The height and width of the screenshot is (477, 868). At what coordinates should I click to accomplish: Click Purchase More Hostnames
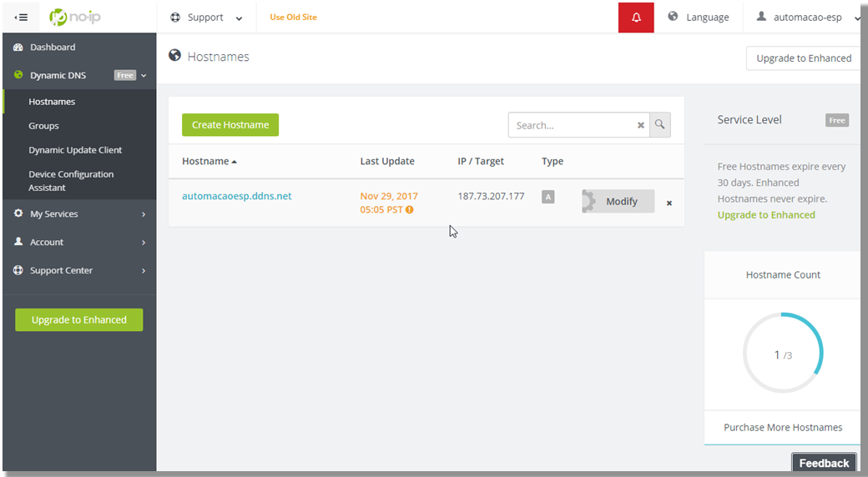[x=783, y=427]
